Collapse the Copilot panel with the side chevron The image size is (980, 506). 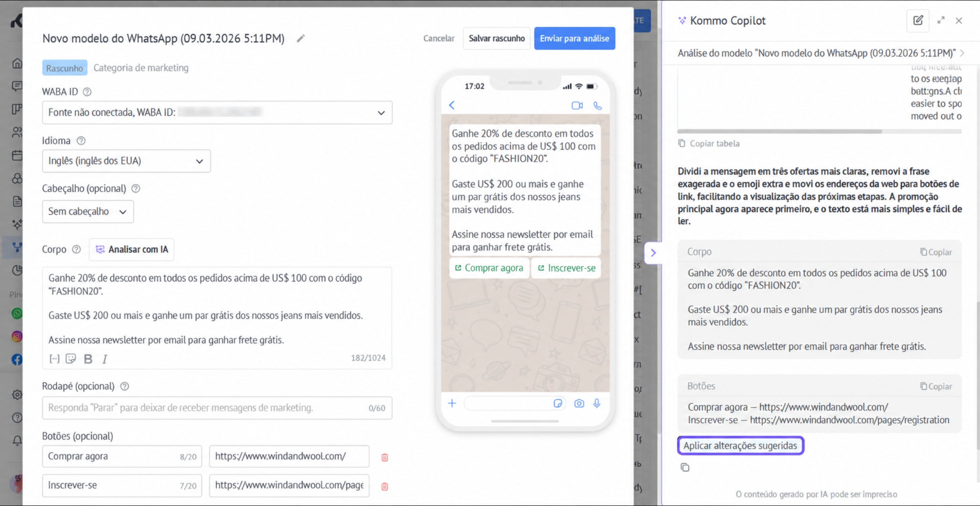click(x=653, y=253)
